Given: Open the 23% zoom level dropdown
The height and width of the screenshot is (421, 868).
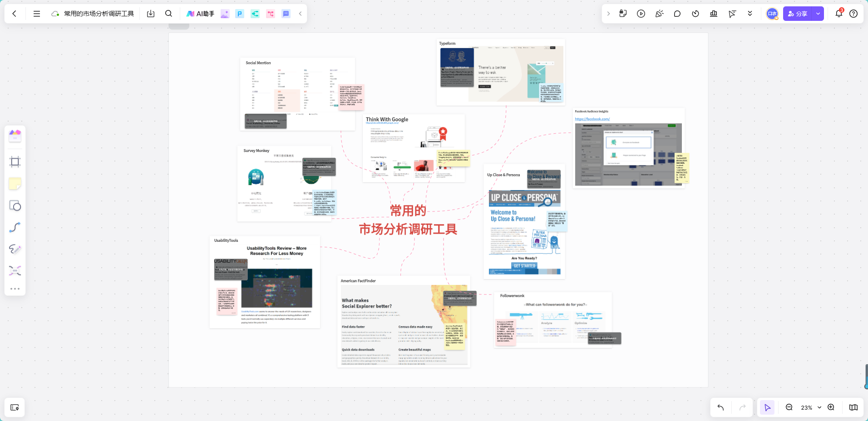Looking at the screenshot, I should [811, 407].
